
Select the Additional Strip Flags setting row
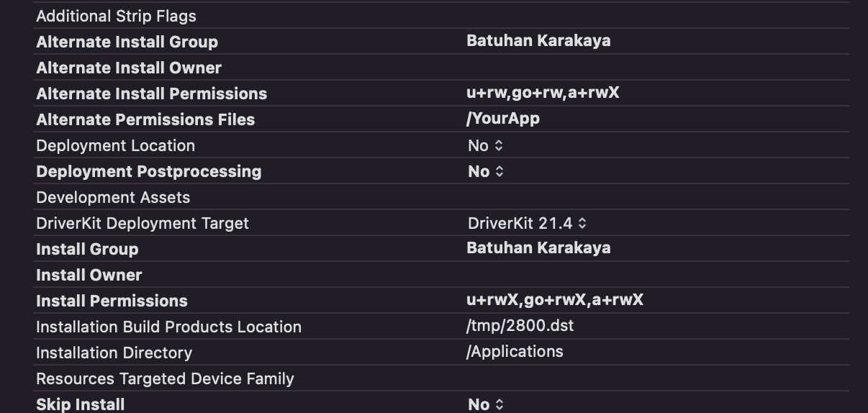tap(116, 16)
